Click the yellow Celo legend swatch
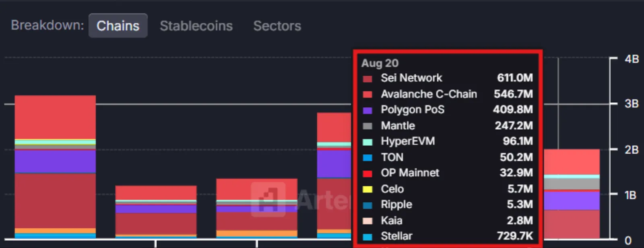This screenshot has width=644, height=248. pyautogui.click(x=367, y=189)
